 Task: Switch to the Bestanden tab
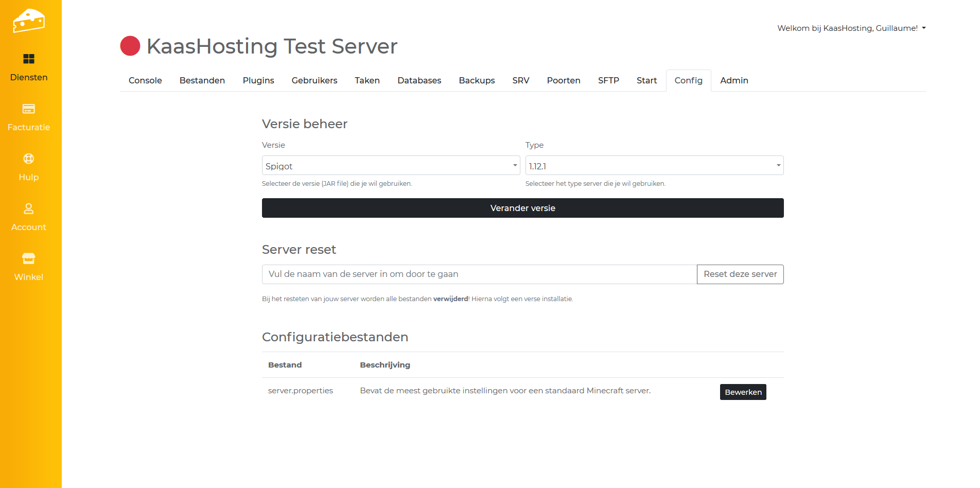[x=202, y=81]
